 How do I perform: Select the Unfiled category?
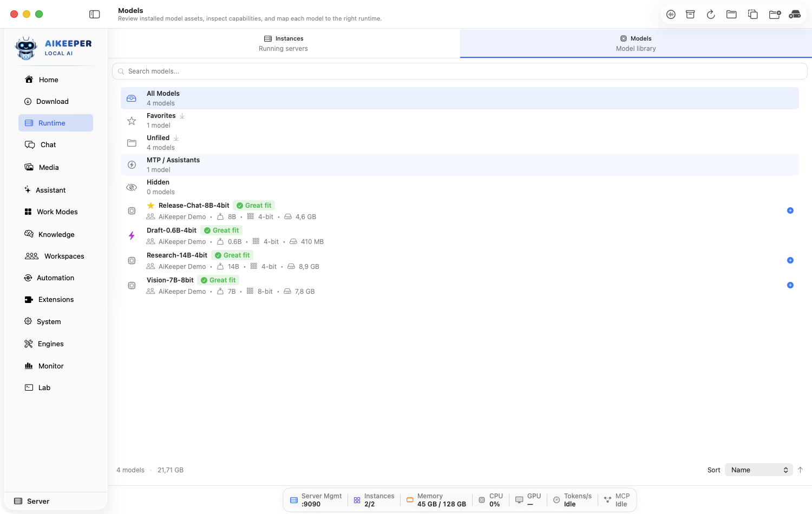460,142
